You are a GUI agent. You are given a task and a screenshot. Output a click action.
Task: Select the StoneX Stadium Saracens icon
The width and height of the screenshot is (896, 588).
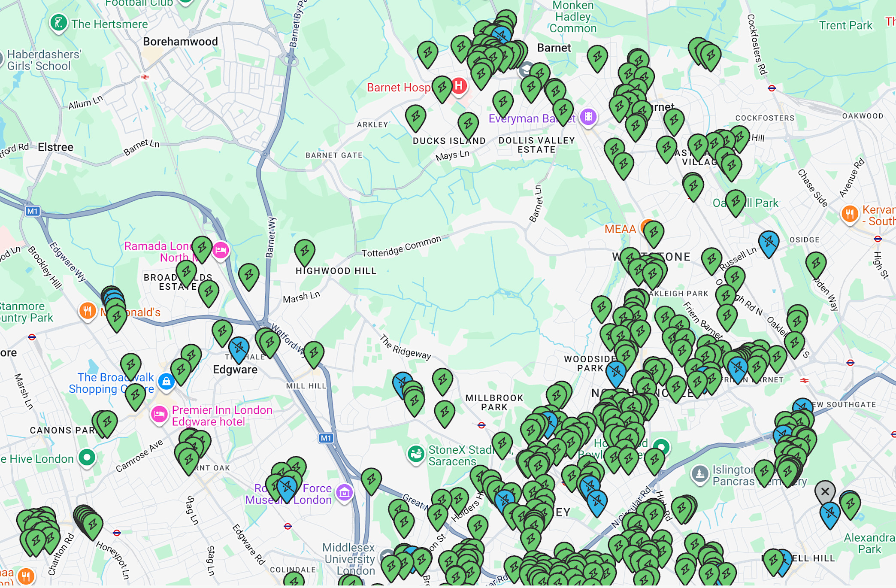tap(415, 454)
